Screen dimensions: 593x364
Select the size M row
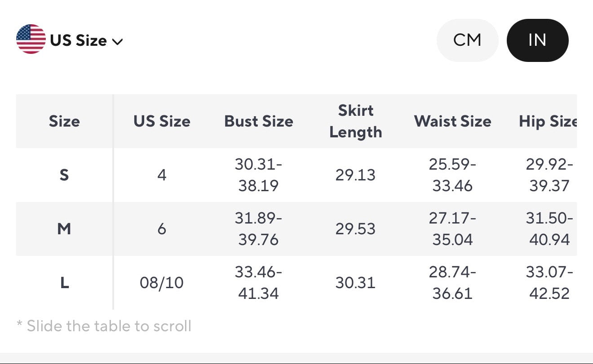tap(64, 229)
